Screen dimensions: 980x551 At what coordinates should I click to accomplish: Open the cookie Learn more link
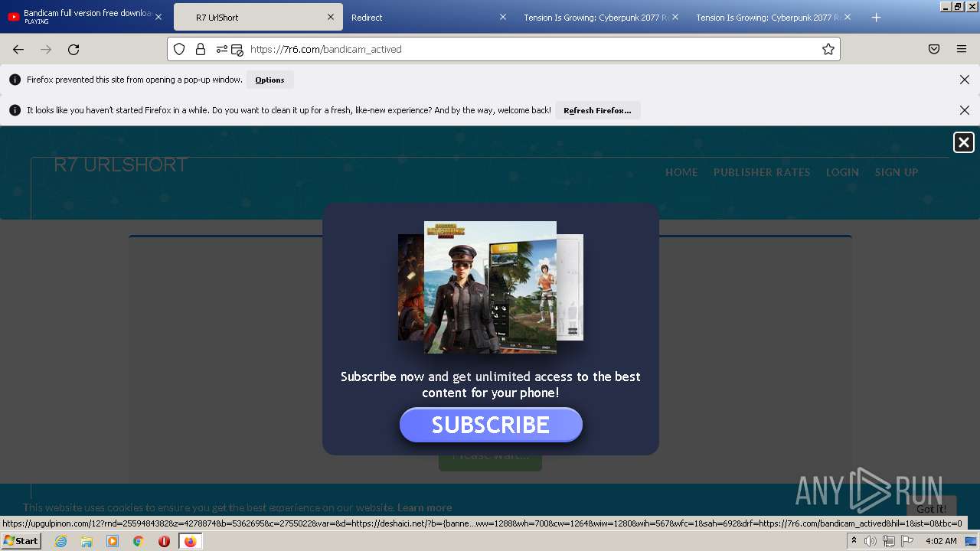pos(424,507)
